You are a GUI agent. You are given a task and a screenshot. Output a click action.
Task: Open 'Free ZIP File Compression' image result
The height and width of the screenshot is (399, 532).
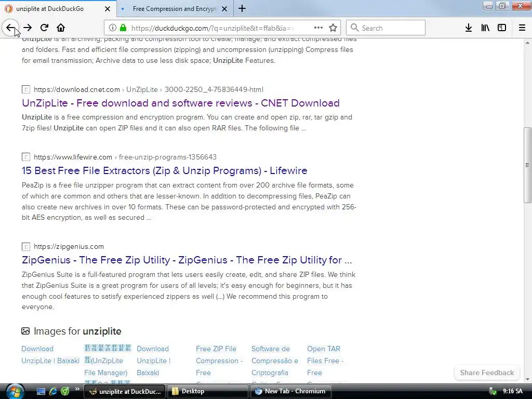pos(219,364)
